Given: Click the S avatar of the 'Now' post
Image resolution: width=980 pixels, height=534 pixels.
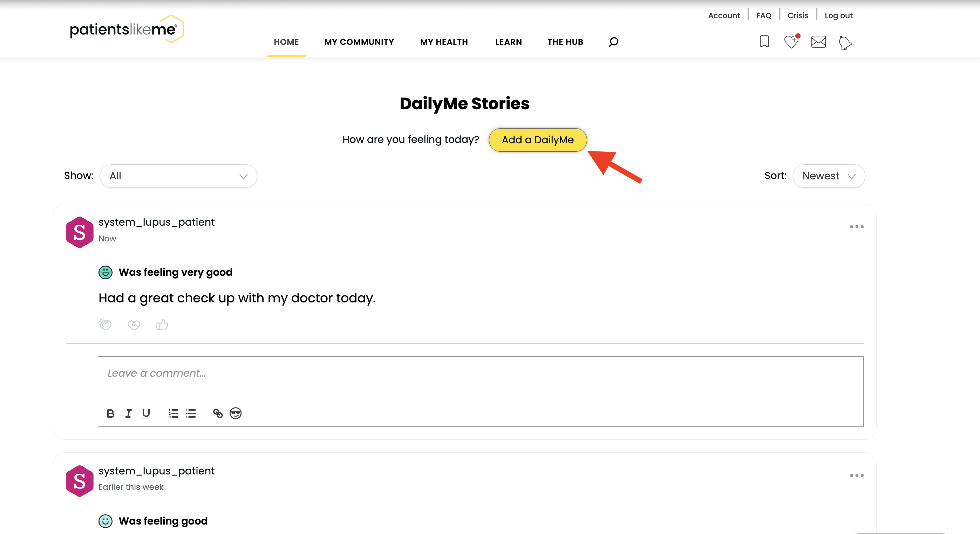Looking at the screenshot, I should (80, 232).
